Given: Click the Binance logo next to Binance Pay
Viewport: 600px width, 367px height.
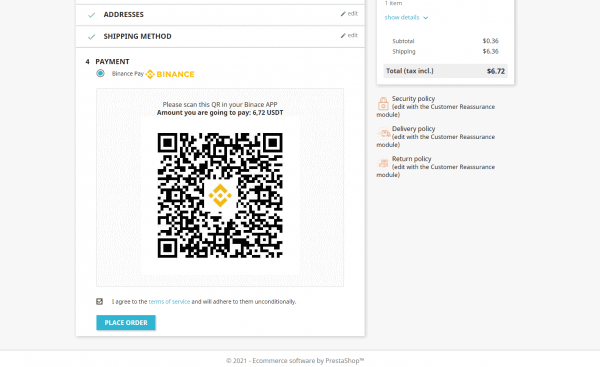Looking at the screenshot, I should 170,74.
